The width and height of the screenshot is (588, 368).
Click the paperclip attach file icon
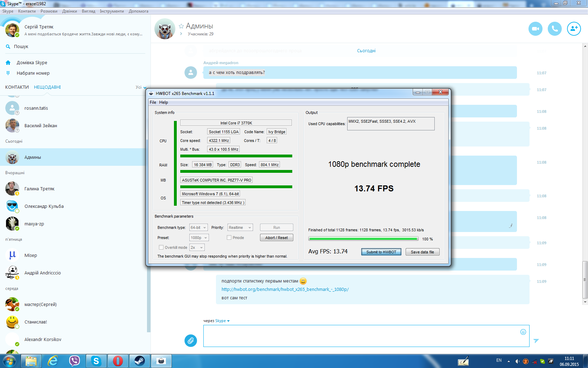tap(191, 340)
